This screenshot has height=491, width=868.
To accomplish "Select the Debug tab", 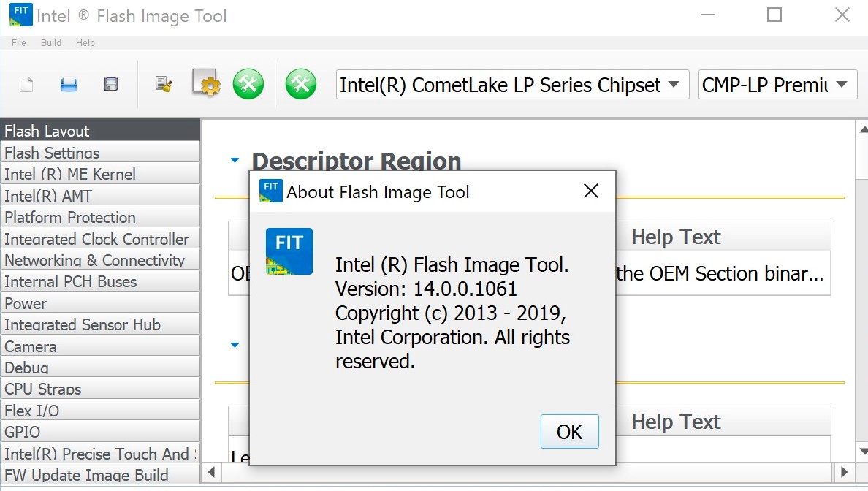I will (99, 367).
